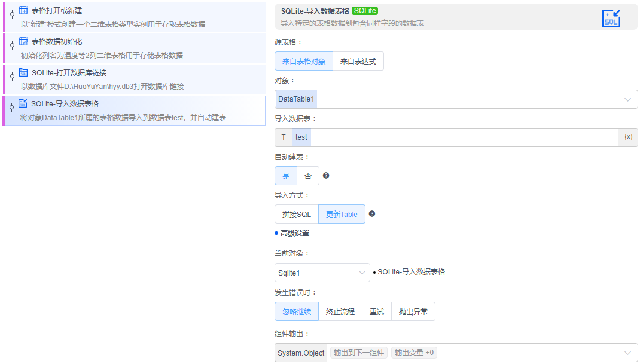Click the 表格数据初始化 step icon
The height and width of the screenshot is (364, 640).
pos(22,41)
